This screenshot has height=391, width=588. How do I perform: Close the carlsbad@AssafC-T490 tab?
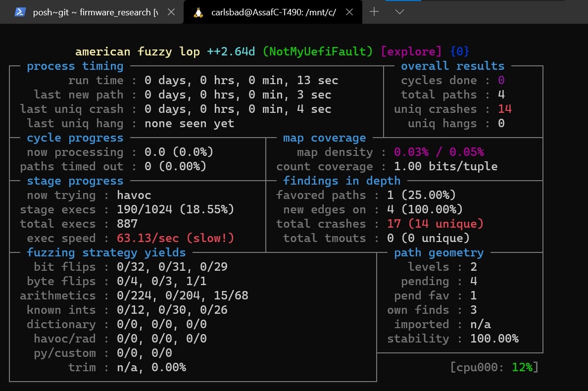click(349, 12)
